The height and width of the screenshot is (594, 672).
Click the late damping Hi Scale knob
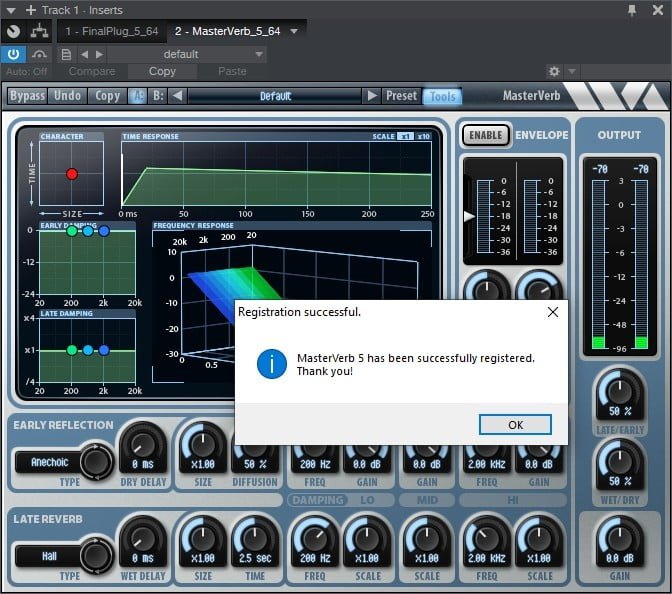click(x=539, y=539)
